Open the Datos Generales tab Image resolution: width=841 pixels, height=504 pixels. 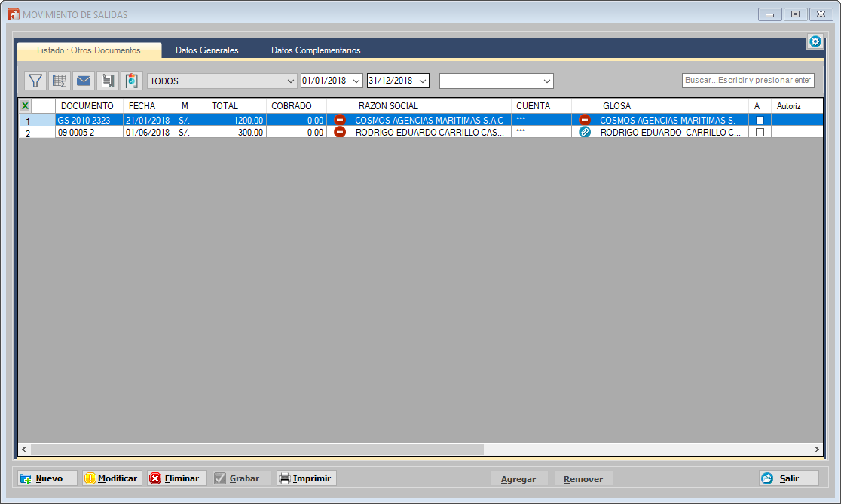(x=207, y=50)
